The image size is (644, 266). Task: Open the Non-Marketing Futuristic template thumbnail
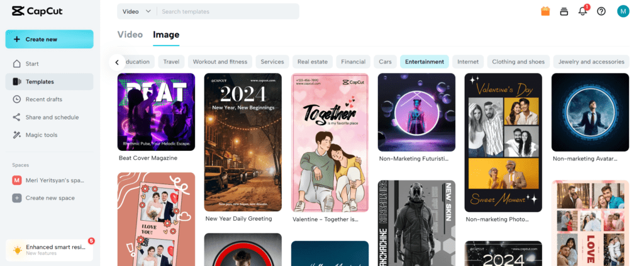tap(416, 112)
